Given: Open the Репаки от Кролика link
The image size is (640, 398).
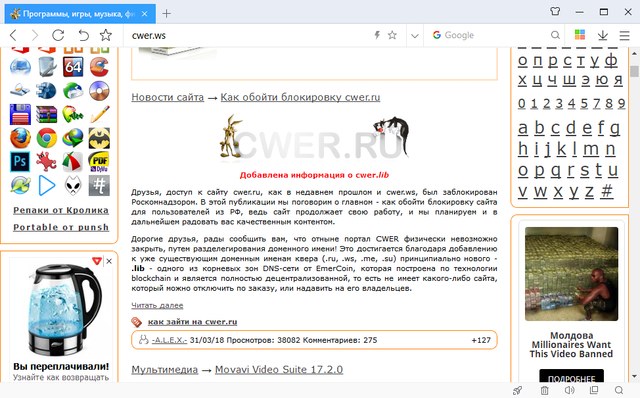Looking at the screenshot, I should (61, 210).
